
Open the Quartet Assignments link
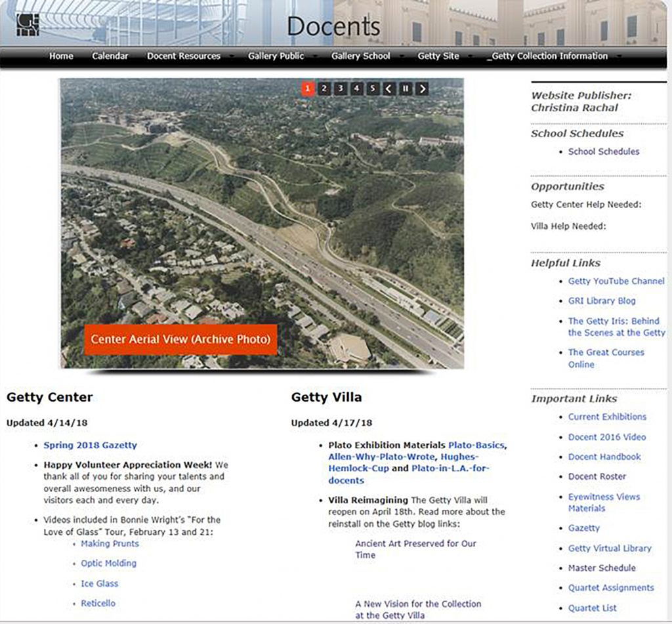(x=611, y=587)
